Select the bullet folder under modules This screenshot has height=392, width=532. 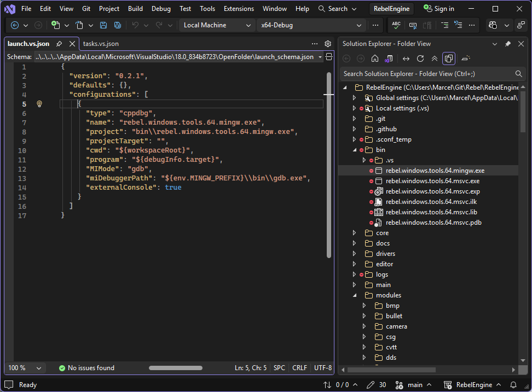click(394, 316)
